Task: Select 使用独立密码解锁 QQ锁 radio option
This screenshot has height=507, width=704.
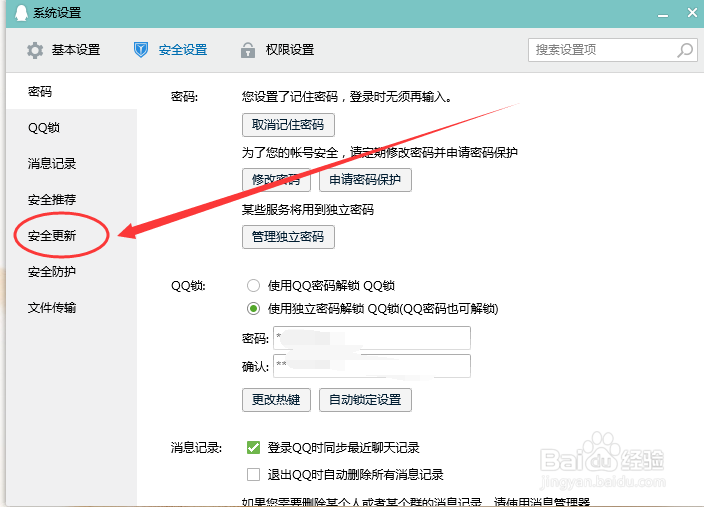Action: [253, 309]
